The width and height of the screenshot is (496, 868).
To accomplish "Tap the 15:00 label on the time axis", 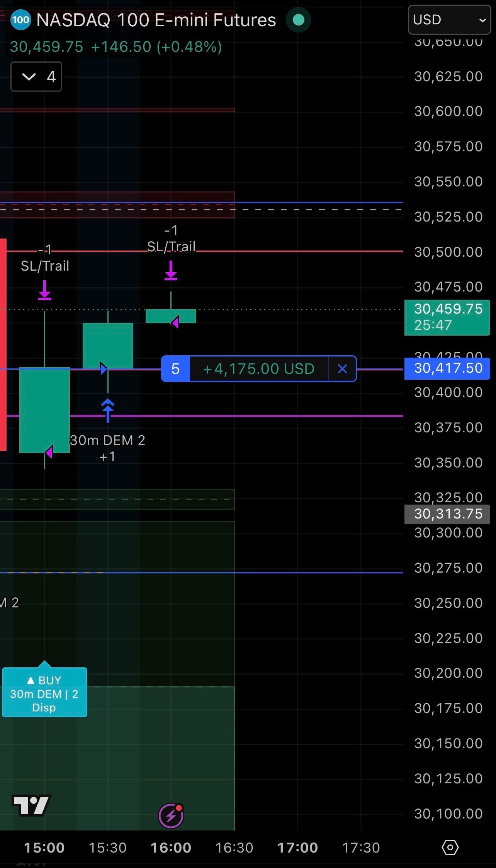I will [44, 848].
